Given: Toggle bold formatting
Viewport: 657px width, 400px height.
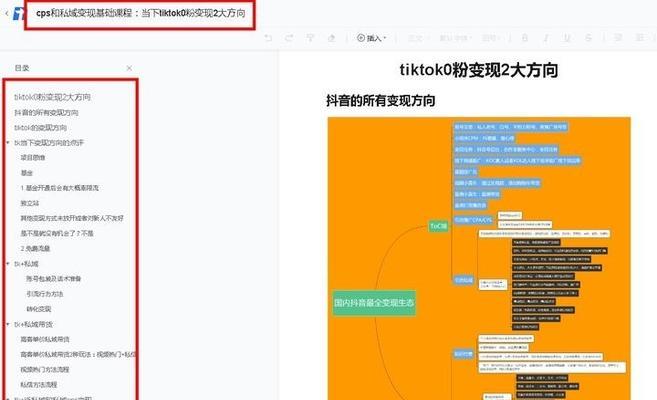Looking at the screenshot, I should click(525, 38).
